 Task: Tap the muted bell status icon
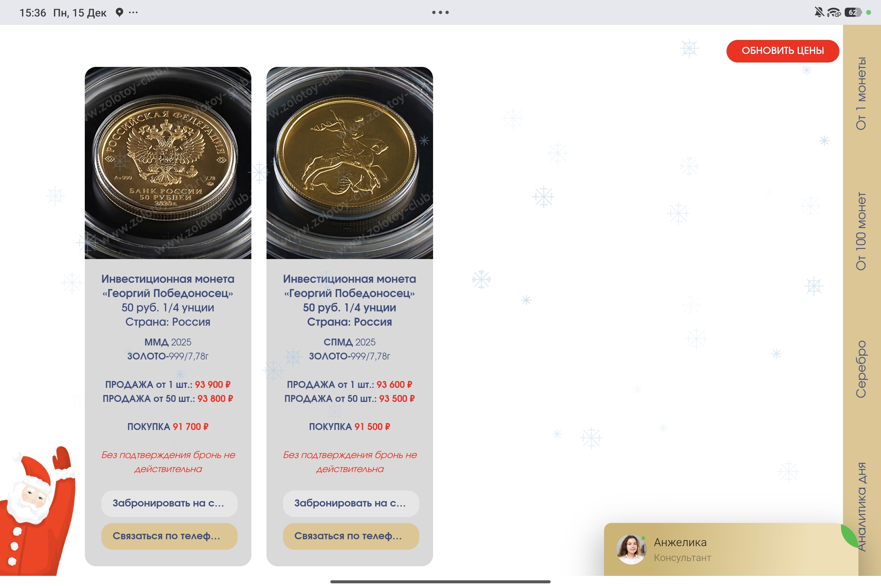819,12
